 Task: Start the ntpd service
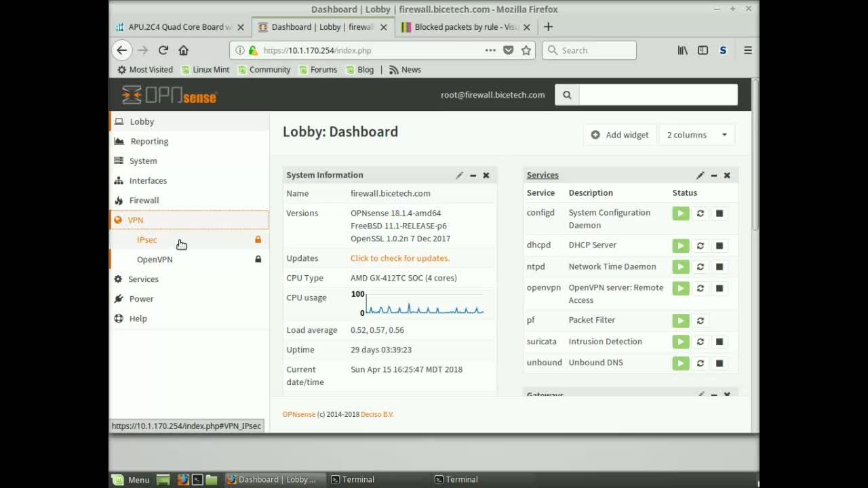coord(680,267)
